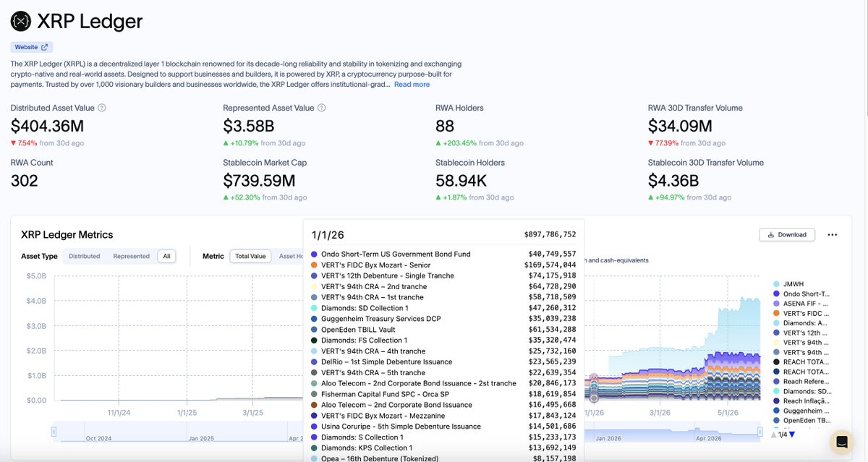Screen dimensions: 868x462
Task: Click the $404.36M distributed value
Action: click(48, 126)
